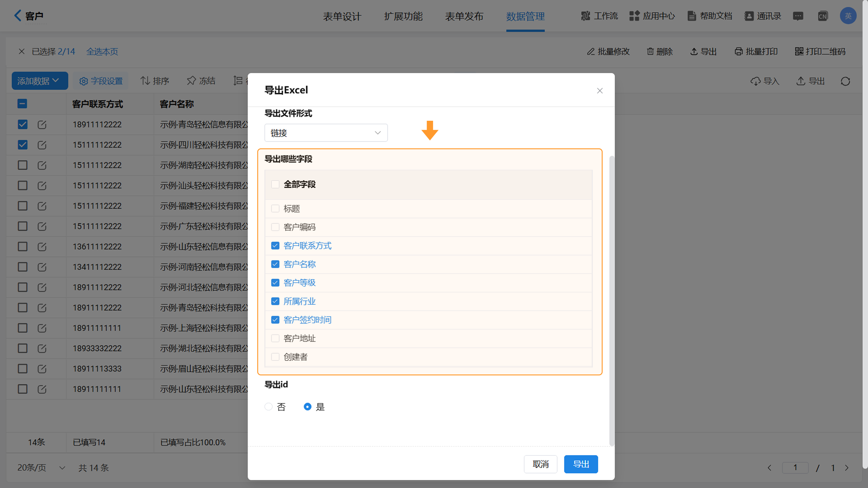Switch to 扩展功能 tab
868x488 pixels.
coord(403,16)
